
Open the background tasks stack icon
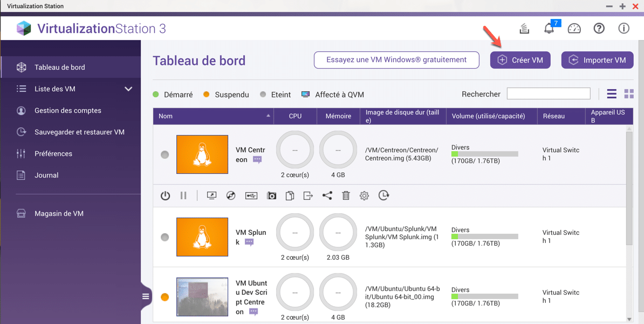(x=524, y=29)
